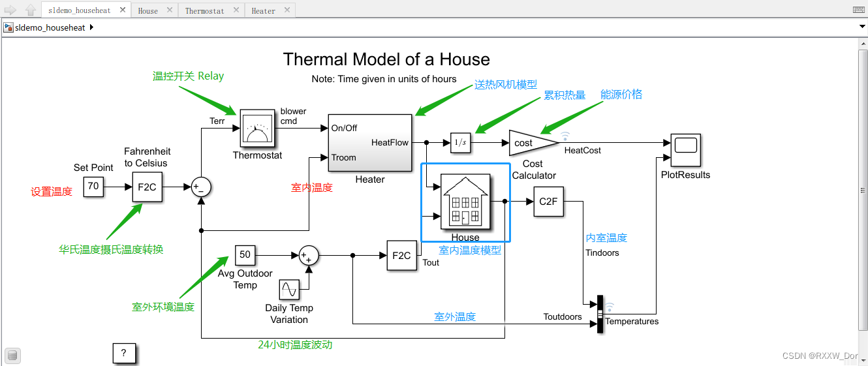Click the signal logging badge above Temperatures
Viewport: 868px width, 366px height.
tap(610, 307)
